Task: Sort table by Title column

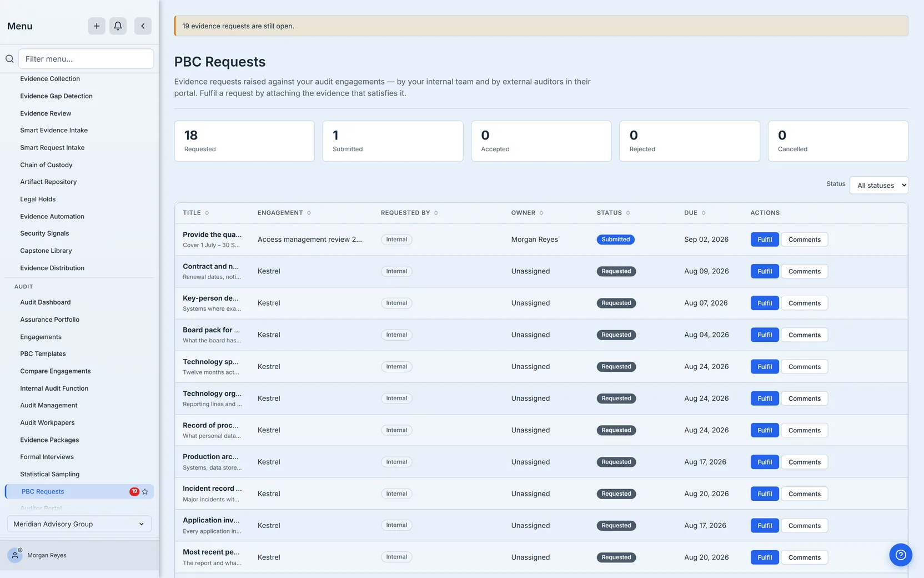Action: click(196, 213)
